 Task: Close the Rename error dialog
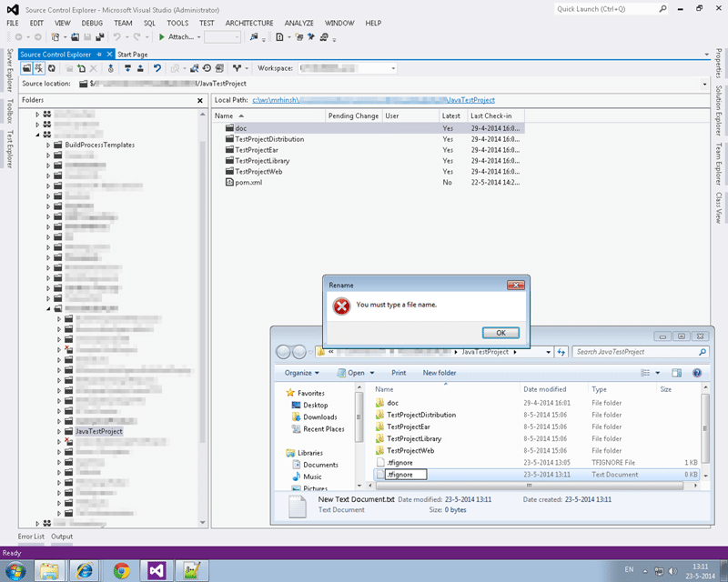tap(515, 285)
